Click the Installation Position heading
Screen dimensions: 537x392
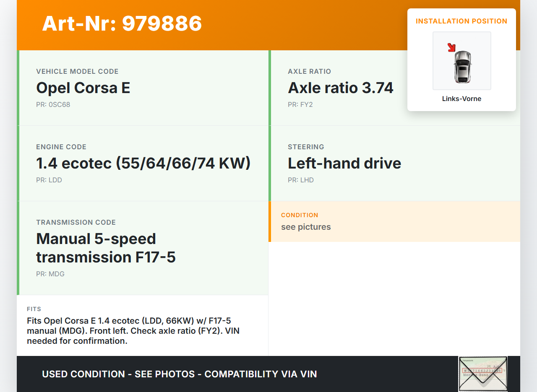461,21
